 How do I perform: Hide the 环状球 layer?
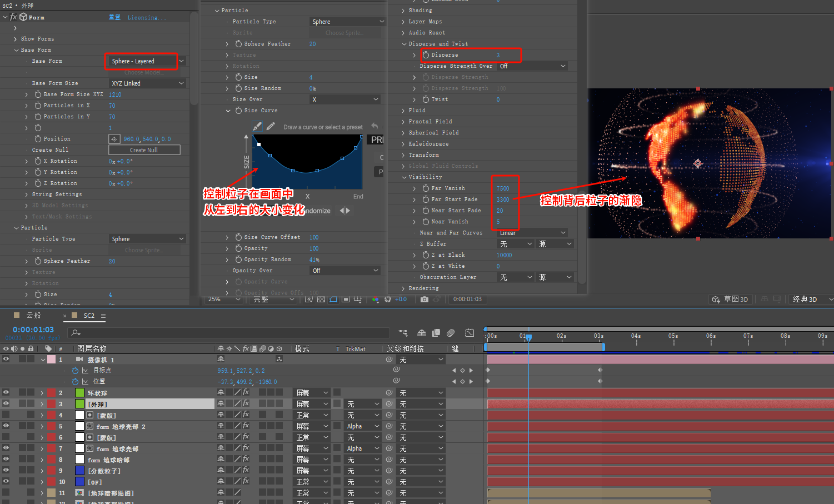pos(6,393)
